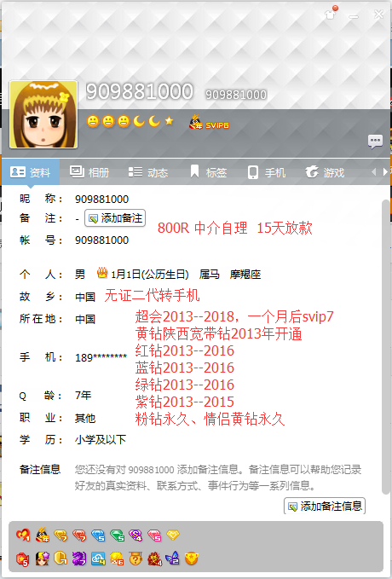Click the gold trophy badge

pos(191,559)
